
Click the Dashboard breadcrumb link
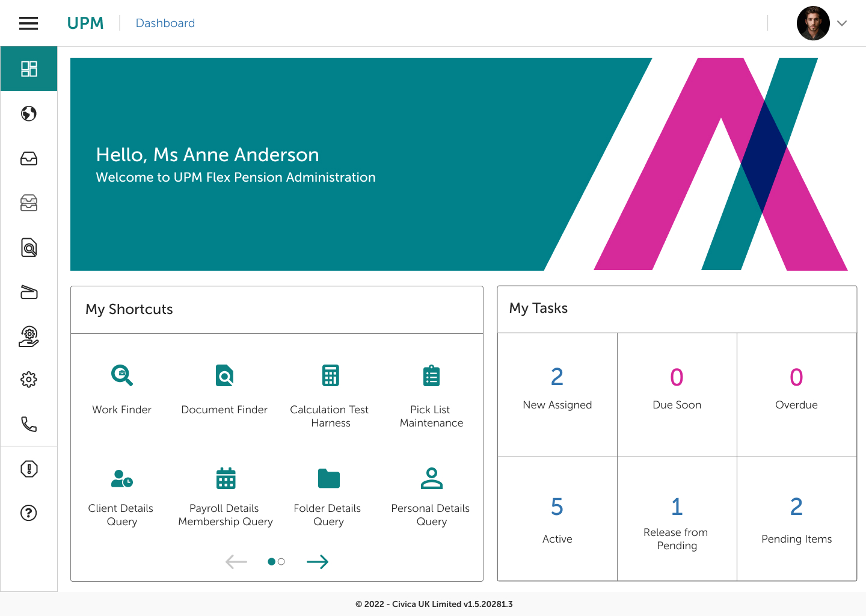(x=165, y=23)
